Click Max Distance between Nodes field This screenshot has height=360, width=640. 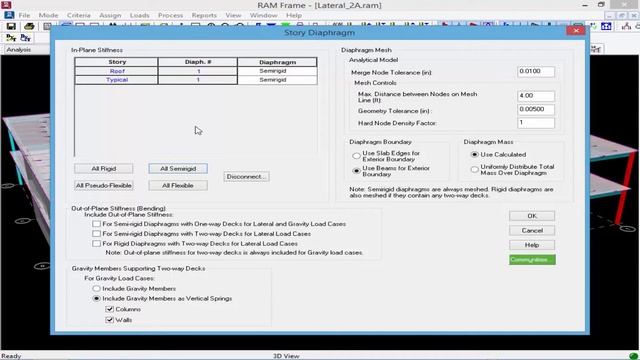pos(536,96)
